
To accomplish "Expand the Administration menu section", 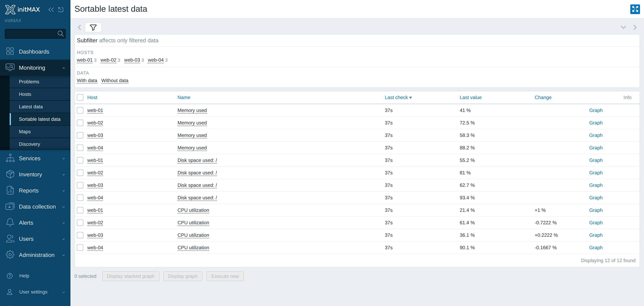I will coord(35,255).
